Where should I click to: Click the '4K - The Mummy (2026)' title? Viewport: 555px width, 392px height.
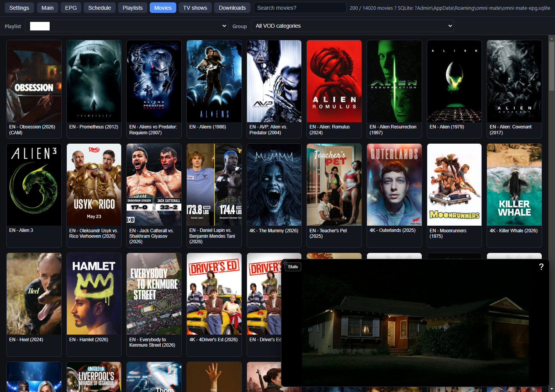point(274,231)
